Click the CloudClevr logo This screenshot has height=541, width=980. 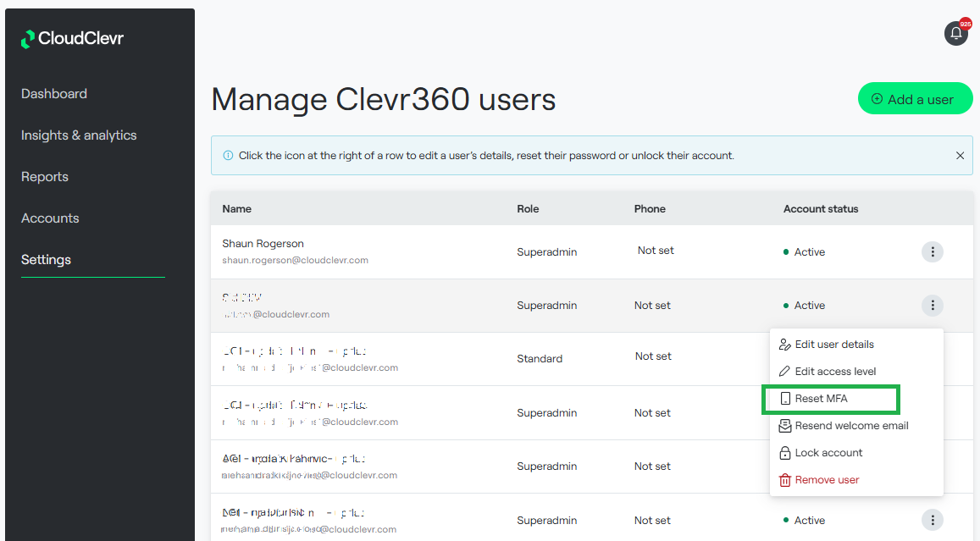[x=72, y=39]
